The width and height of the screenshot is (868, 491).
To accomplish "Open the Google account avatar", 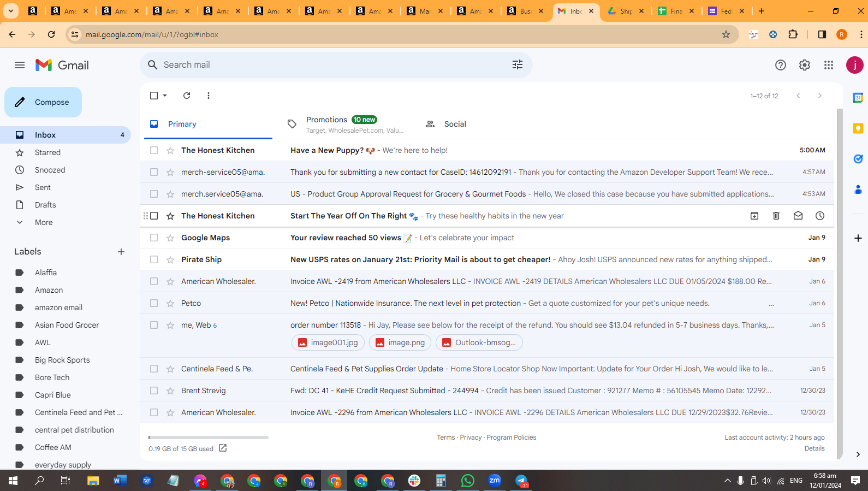I will (x=855, y=65).
